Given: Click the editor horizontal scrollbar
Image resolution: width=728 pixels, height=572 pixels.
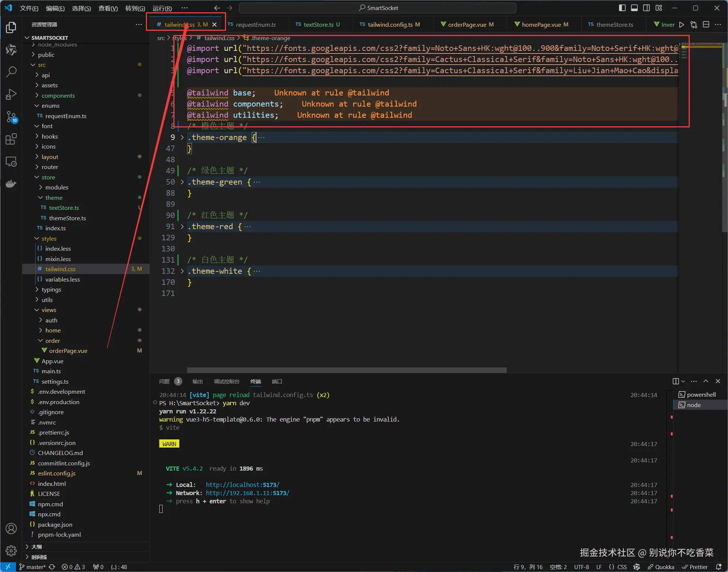Looking at the screenshot, I should 346,370.
